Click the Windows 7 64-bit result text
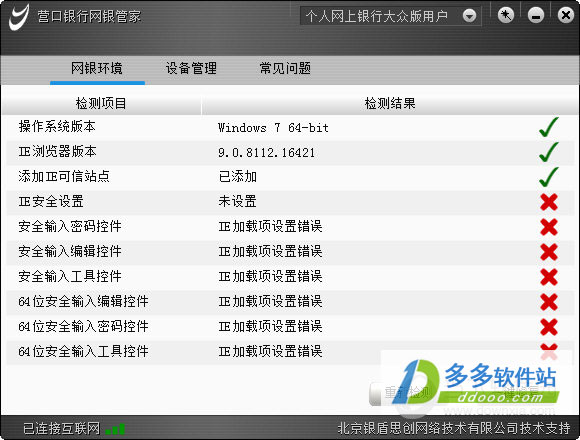580x440 pixels. 273,128
